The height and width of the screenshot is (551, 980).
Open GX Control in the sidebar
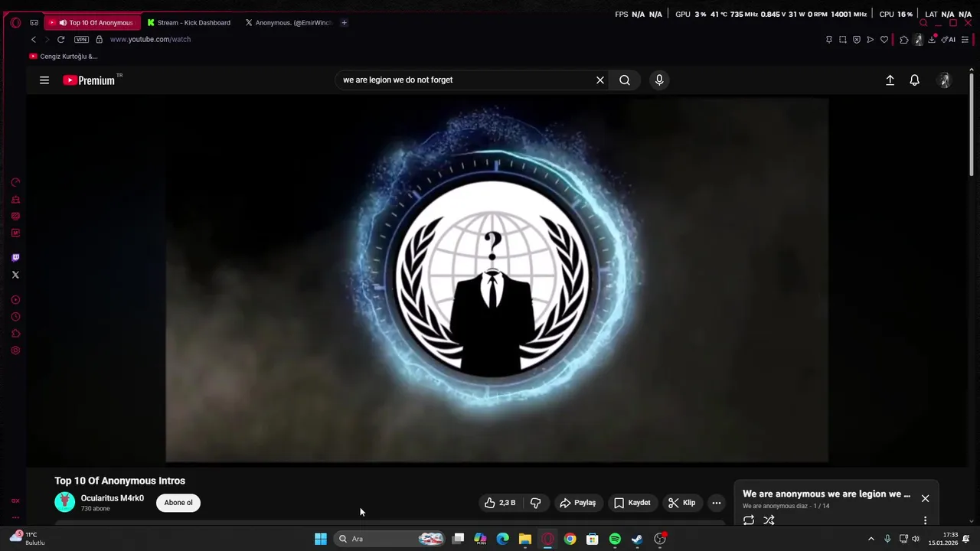tap(15, 182)
